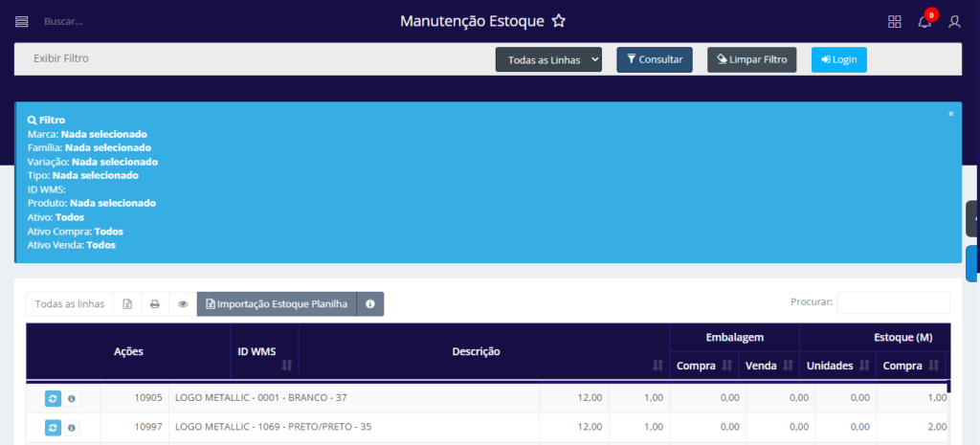
Task: Sort by Embalagem Venda column
Action: coord(788,365)
